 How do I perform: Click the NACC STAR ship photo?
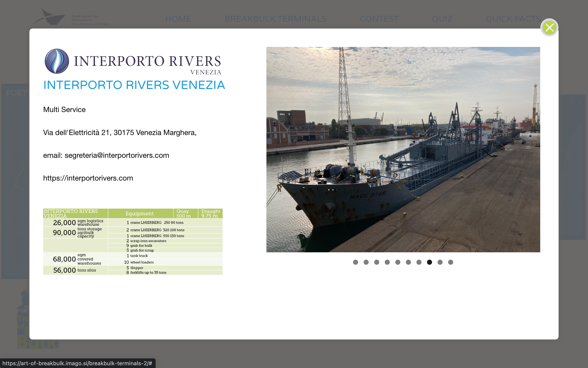403,149
